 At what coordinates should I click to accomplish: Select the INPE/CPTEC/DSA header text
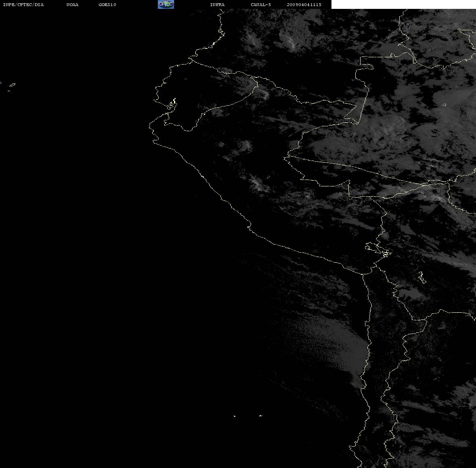click(23, 4)
